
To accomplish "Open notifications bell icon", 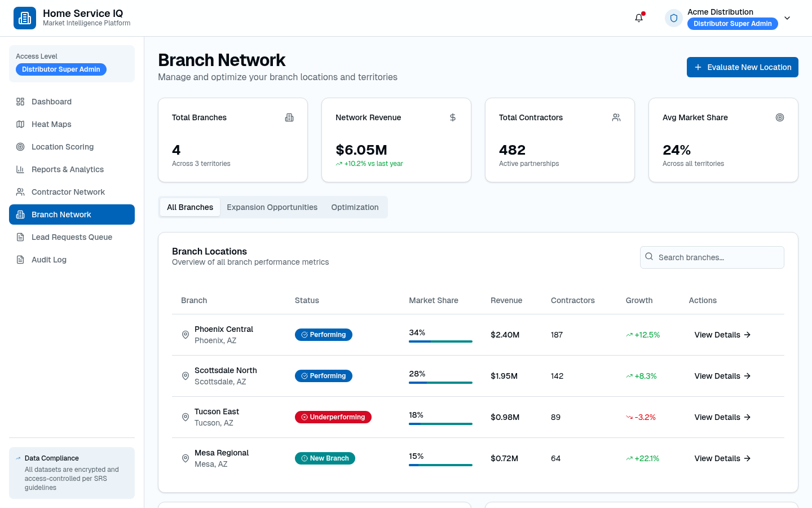I will coord(639,18).
